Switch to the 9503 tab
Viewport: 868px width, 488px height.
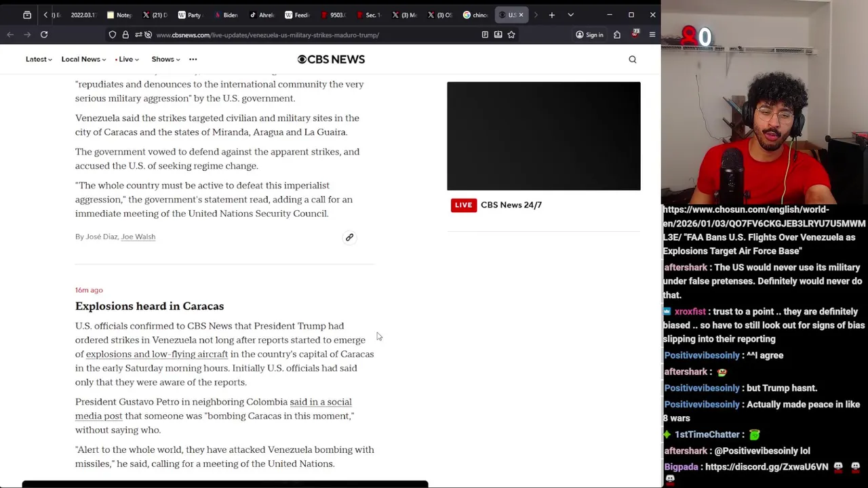[332, 15]
